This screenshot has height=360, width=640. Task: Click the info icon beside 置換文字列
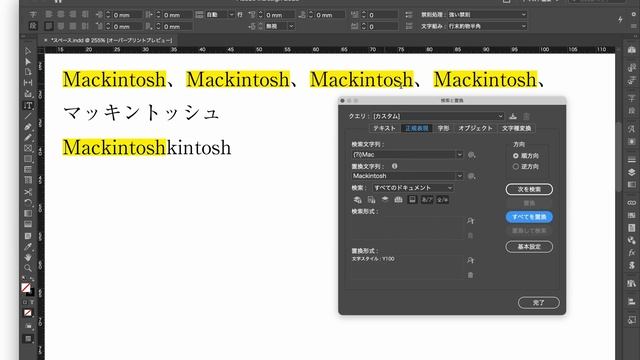394,166
